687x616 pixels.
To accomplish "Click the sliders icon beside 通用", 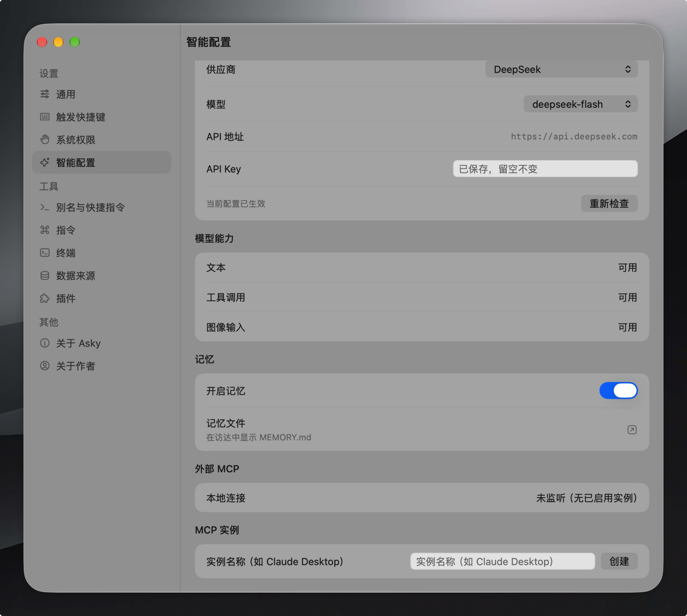I will (x=45, y=94).
